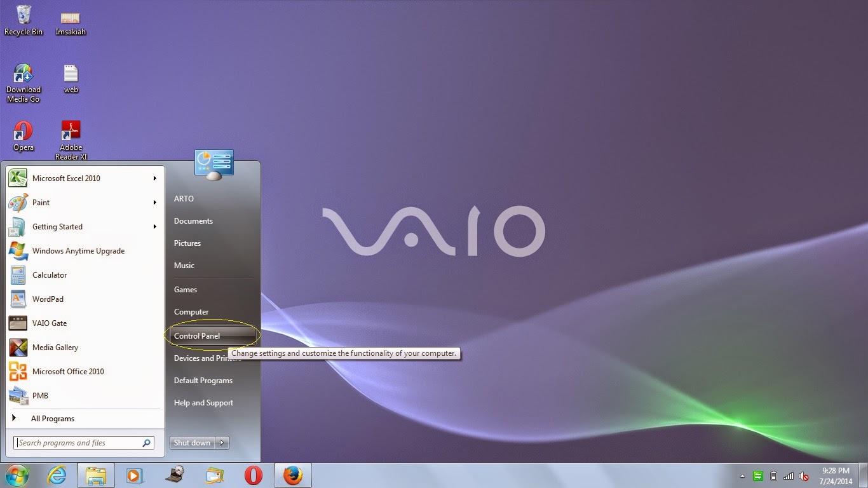Viewport: 868px width, 488px height.
Task: Open the Shut down options arrow
Action: pos(222,443)
